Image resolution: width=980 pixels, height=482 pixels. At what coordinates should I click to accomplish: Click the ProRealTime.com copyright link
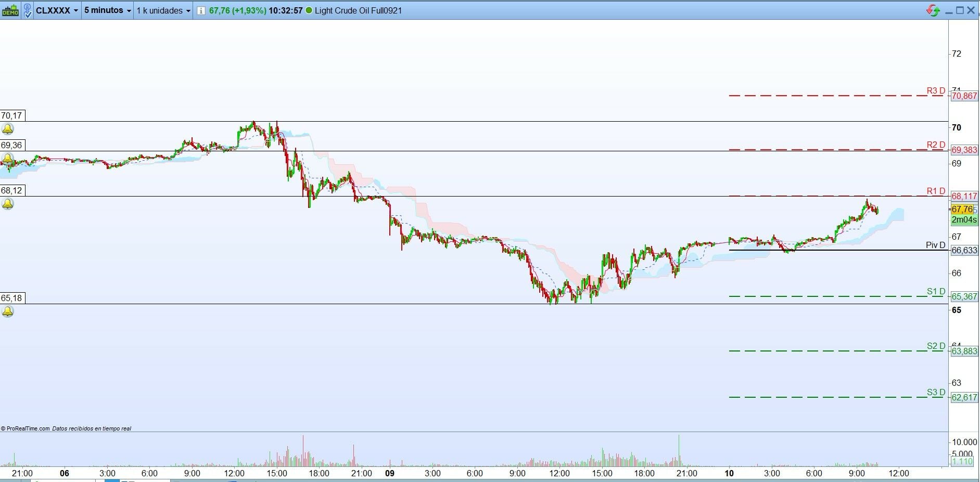pyautogui.click(x=26, y=428)
